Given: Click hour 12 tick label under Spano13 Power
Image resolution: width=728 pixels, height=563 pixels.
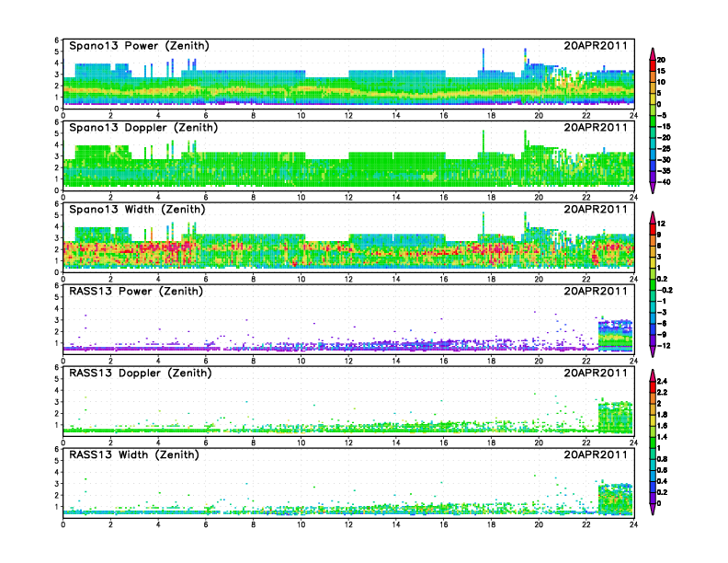Looking at the screenshot, I should pyautogui.click(x=348, y=116).
